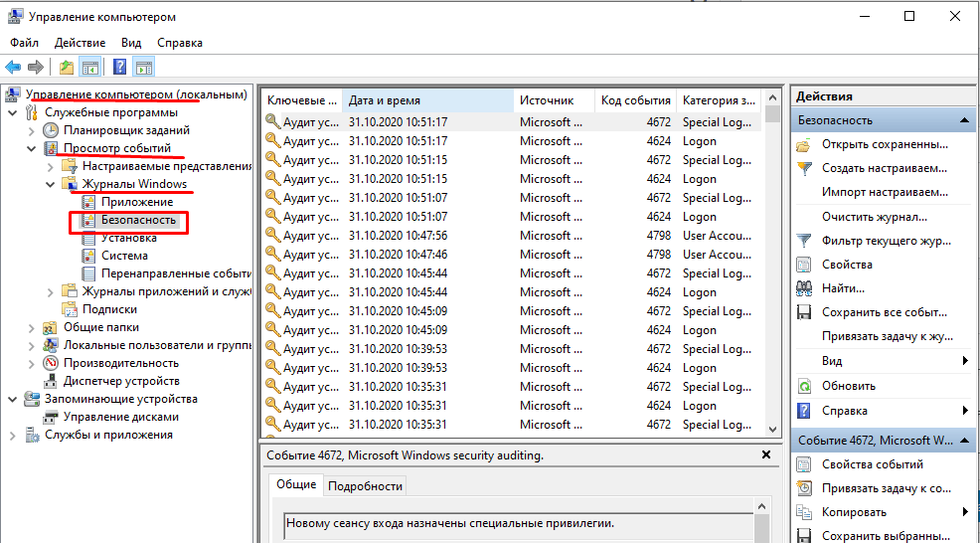Click event list scrollbar up arrow
This screenshot has height=543, width=980.
(x=772, y=97)
